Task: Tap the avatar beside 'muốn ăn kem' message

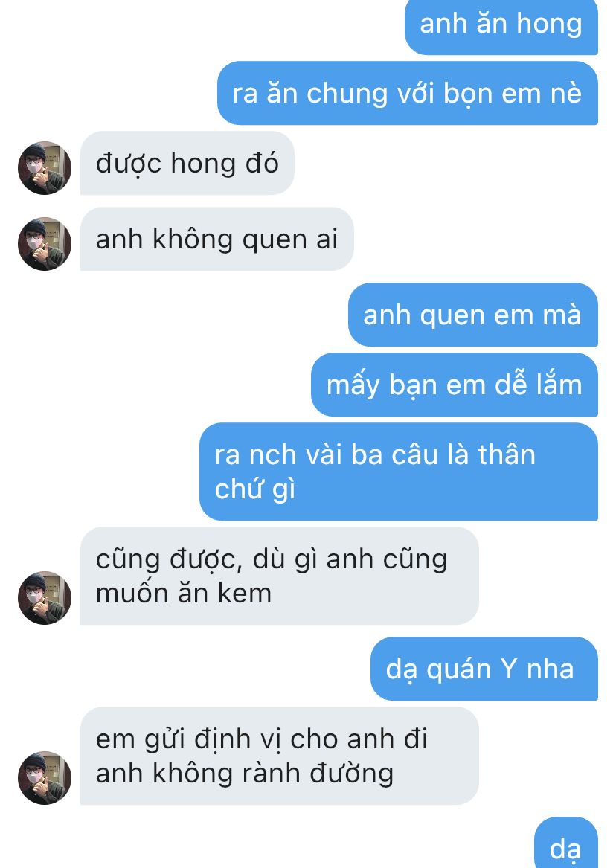Action: click(x=45, y=598)
